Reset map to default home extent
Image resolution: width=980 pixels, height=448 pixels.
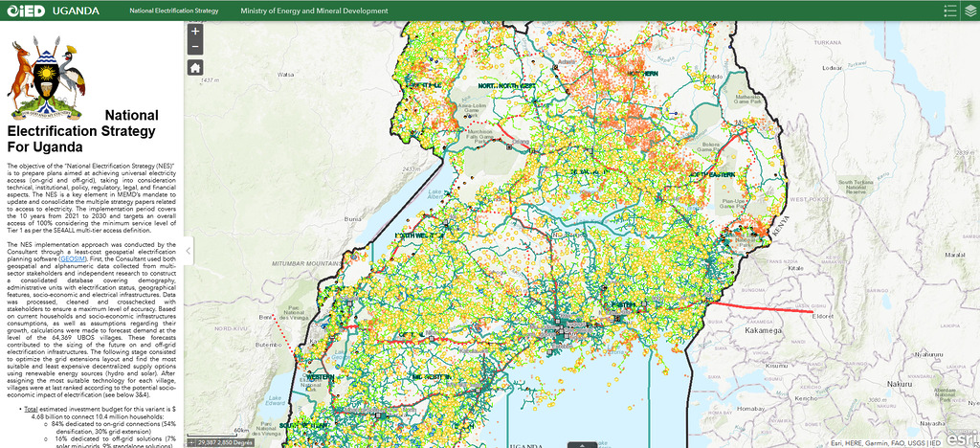click(x=195, y=68)
